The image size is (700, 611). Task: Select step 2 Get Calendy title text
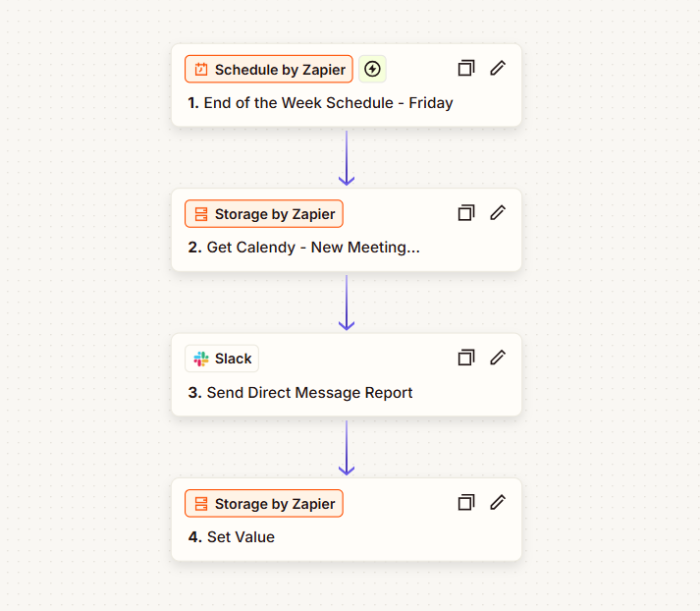[304, 248]
